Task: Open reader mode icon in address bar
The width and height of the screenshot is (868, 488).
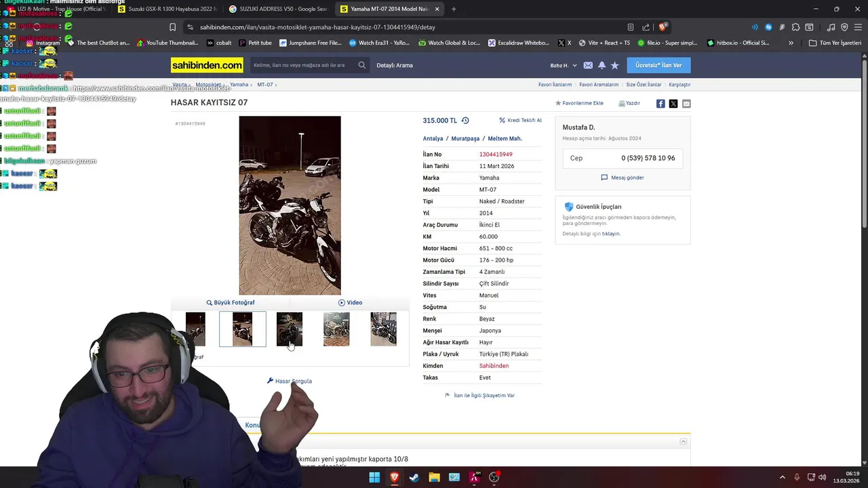Action: click(x=631, y=27)
